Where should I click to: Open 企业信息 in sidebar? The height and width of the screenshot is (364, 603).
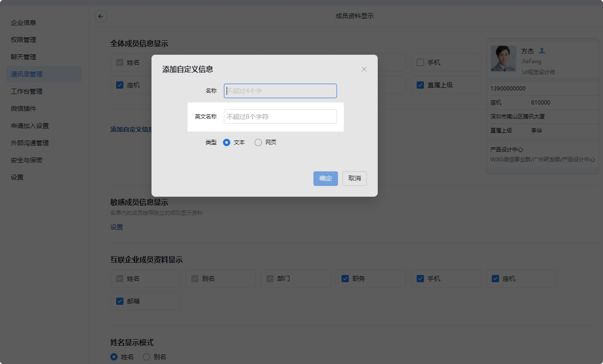(x=23, y=23)
